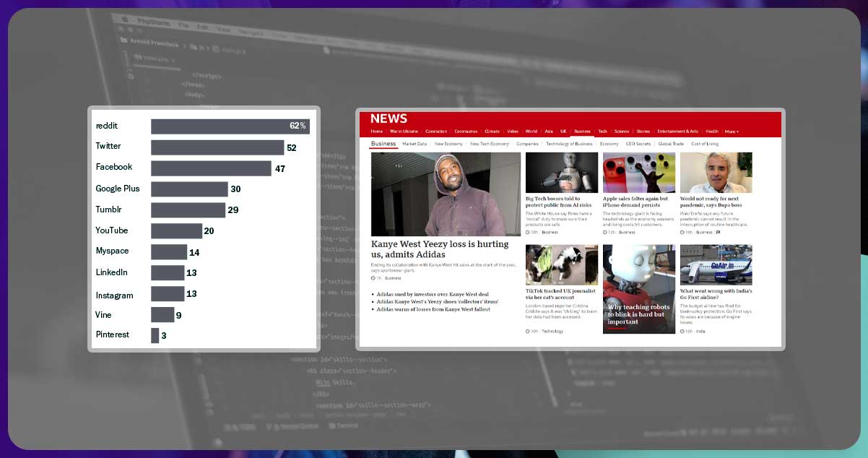Click the Twitter label in the bar chart

click(x=108, y=146)
